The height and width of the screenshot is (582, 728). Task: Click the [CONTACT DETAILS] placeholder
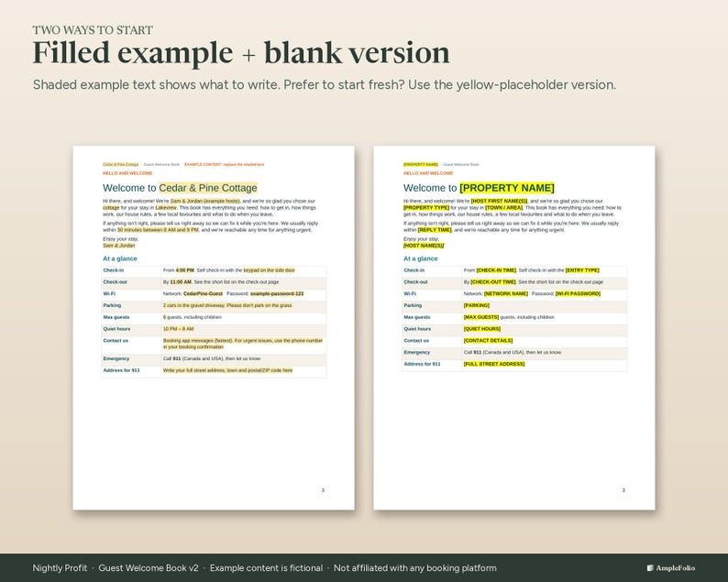[488, 341]
